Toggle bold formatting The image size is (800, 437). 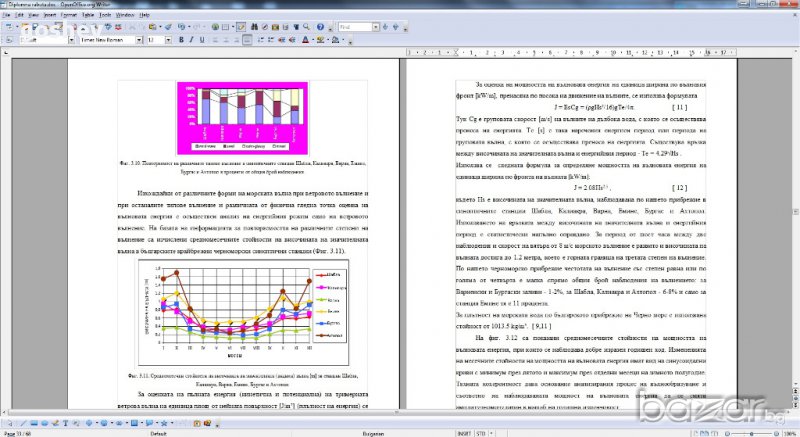coord(181,40)
